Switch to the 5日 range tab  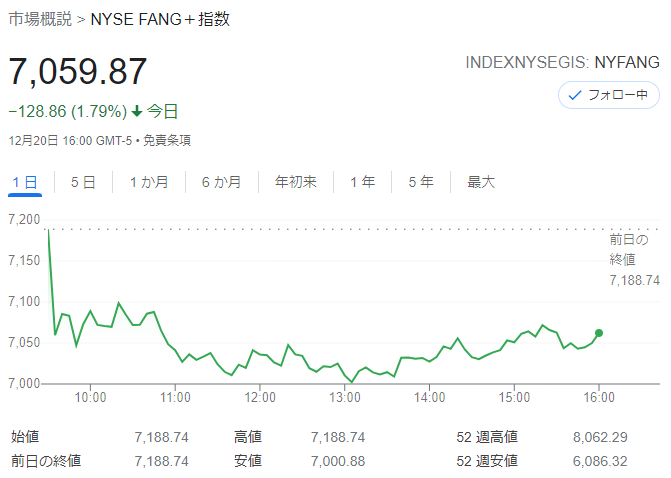click(83, 182)
